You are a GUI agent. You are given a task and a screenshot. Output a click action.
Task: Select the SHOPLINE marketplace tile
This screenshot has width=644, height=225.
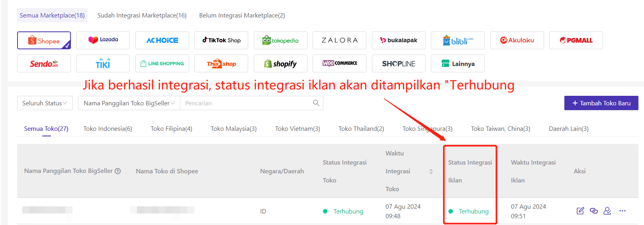[x=399, y=64]
